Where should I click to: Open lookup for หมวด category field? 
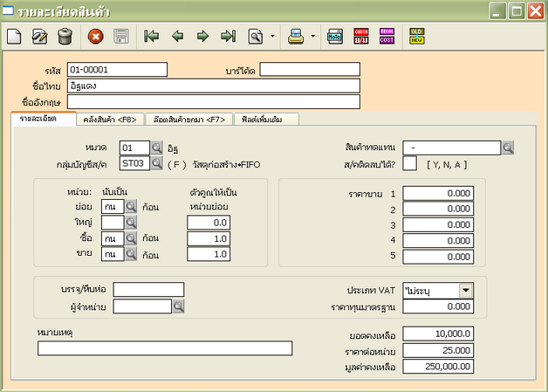(x=157, y=148)
